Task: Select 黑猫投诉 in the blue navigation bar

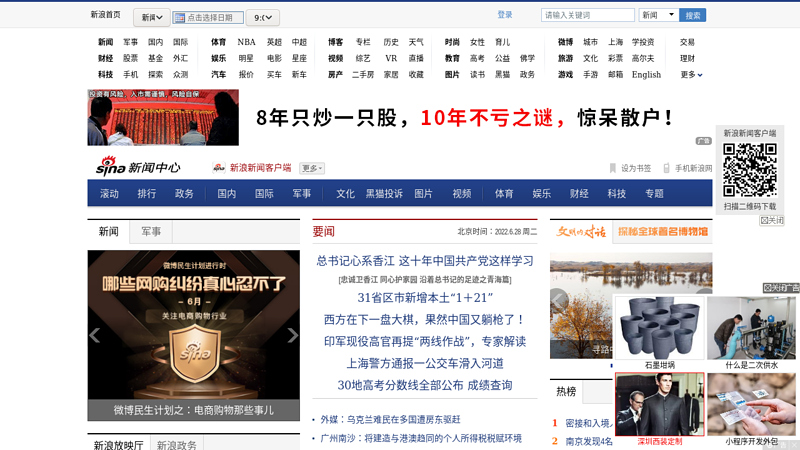Action: [x=384, y=193]
